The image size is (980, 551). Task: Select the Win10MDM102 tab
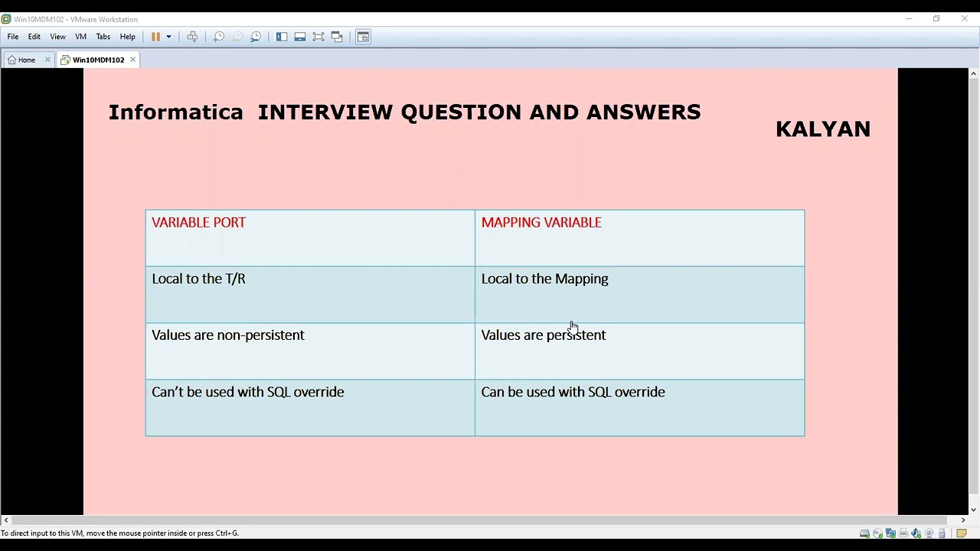(x=98, y=60)
